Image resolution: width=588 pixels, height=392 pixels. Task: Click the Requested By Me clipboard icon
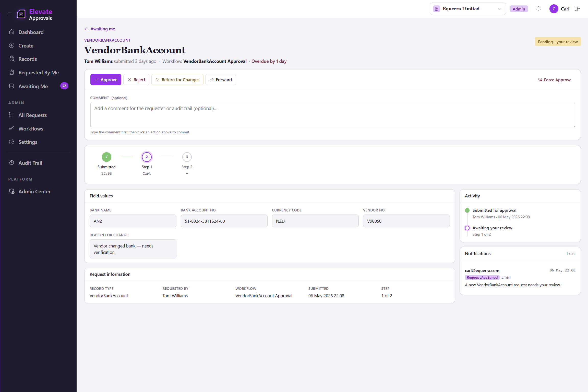pyautogui.click(x=12, y=72)
